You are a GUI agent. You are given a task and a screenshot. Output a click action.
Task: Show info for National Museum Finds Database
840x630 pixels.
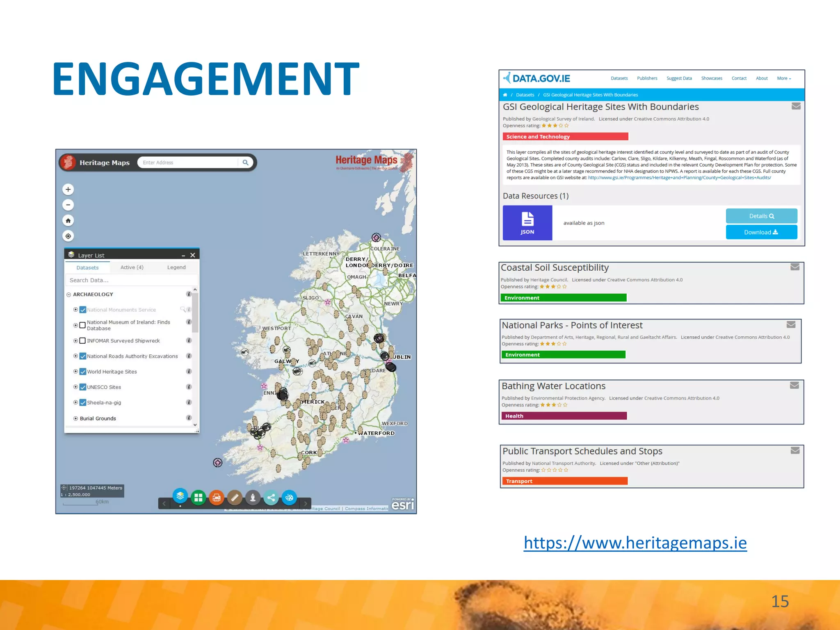(189, 322)
